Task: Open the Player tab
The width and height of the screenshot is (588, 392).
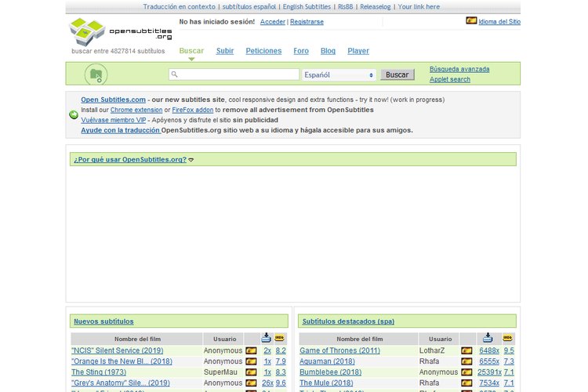Action: 358,51
